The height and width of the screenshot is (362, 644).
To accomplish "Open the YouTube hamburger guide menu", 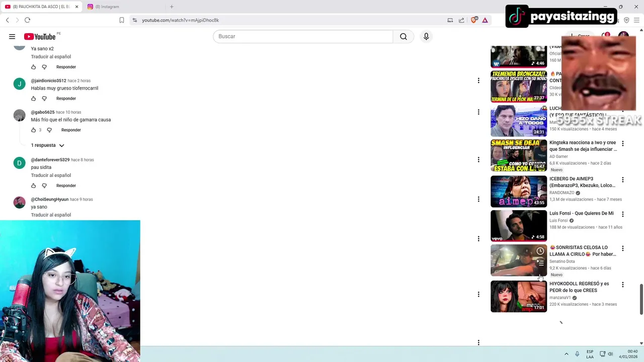I will pyautogui.click(x=12, y=36).
